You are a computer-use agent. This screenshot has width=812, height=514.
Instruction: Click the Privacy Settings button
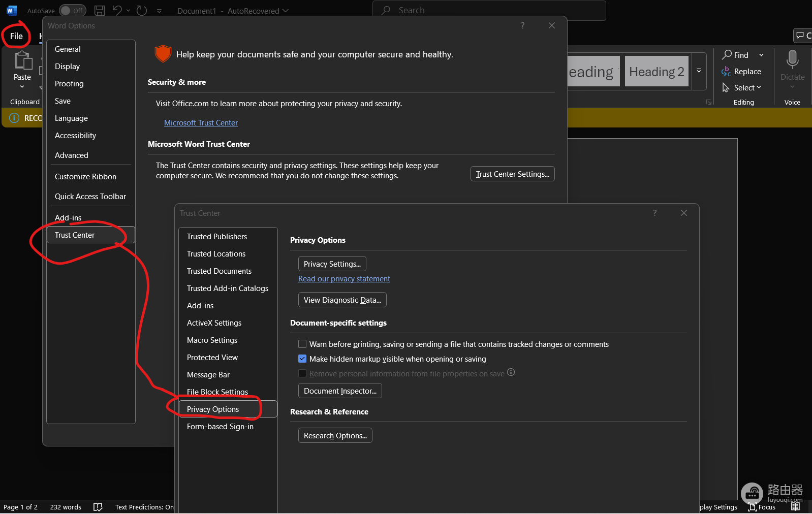pos(332,264)
